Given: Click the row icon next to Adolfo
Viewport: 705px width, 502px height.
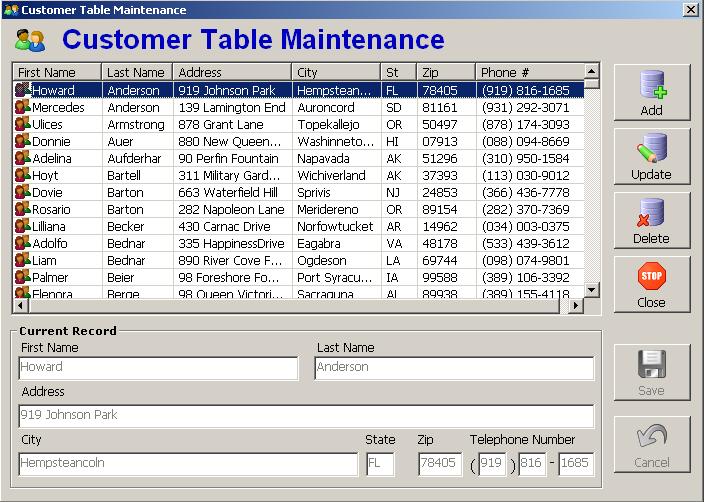Looking at the screenshot, I should [22, 244].
